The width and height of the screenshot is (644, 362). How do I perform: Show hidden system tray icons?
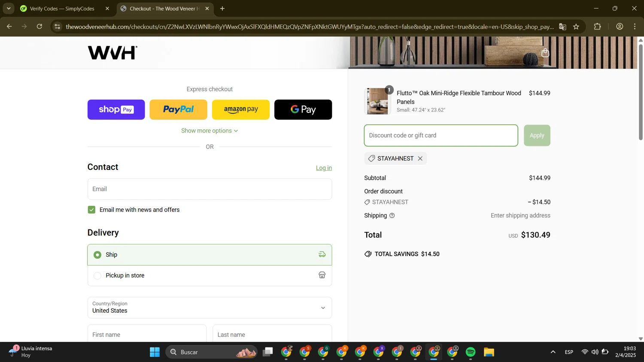click(x=553, y=352)
